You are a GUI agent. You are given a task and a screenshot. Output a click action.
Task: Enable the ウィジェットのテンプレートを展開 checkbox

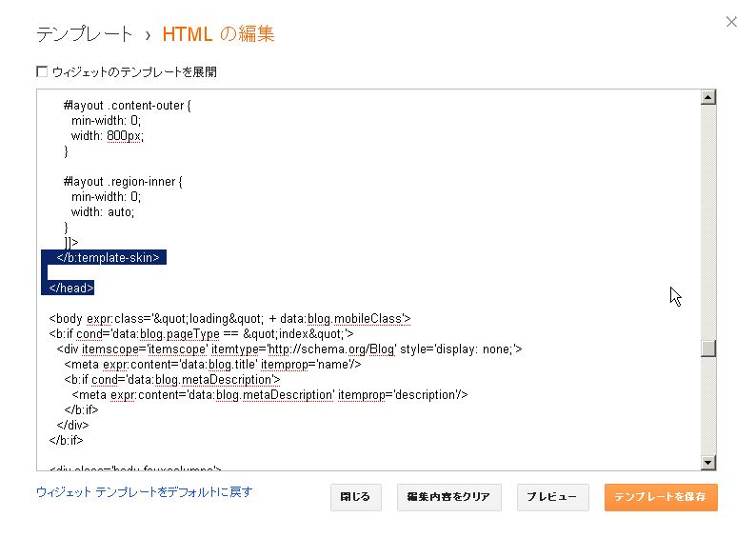pyautogui.click(x=42, y=71)
